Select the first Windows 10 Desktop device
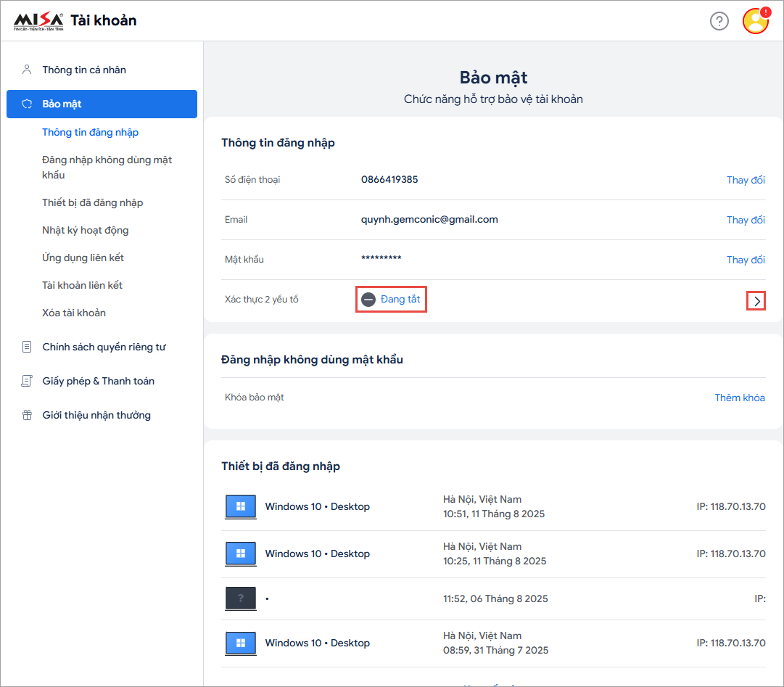Viewport: 784px width, 687px height. [x=317, y=506]
